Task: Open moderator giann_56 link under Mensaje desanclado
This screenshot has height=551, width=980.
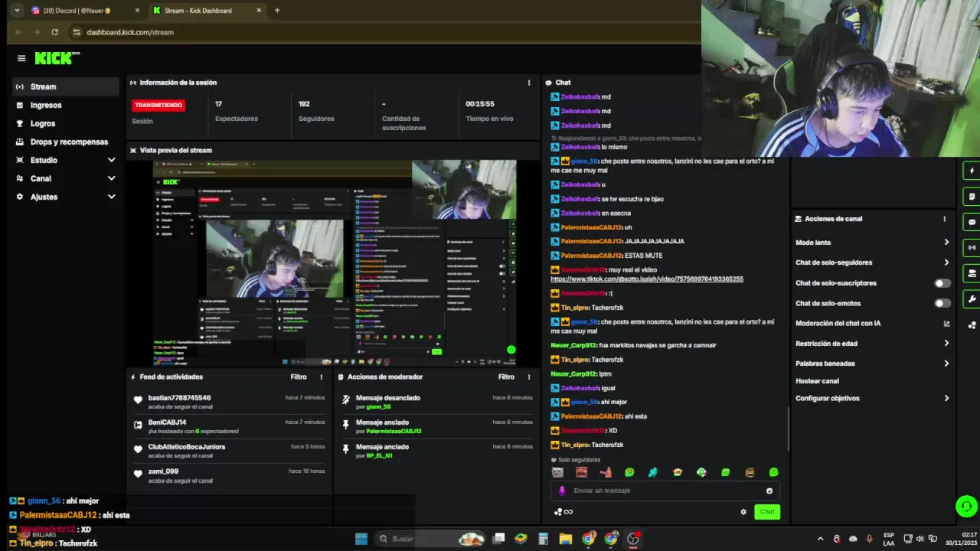Action: [x=378, y=406]
